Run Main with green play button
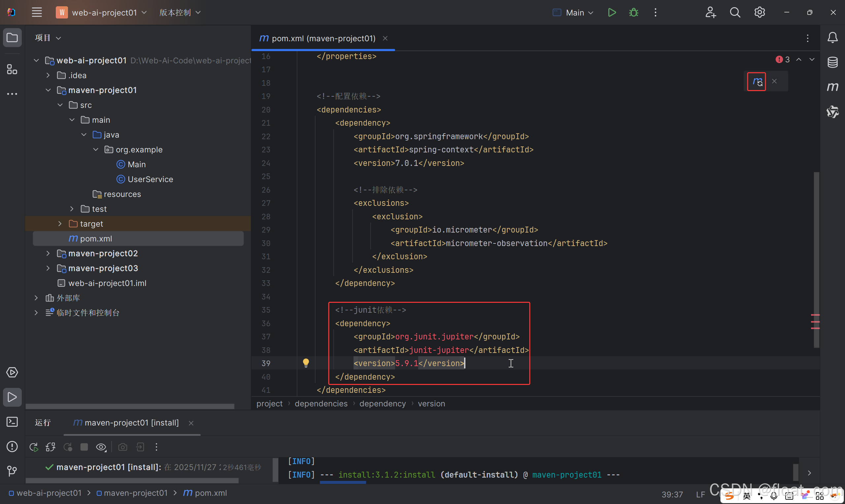The height and width of the screenshot is (504, 845). coord(612,13)
